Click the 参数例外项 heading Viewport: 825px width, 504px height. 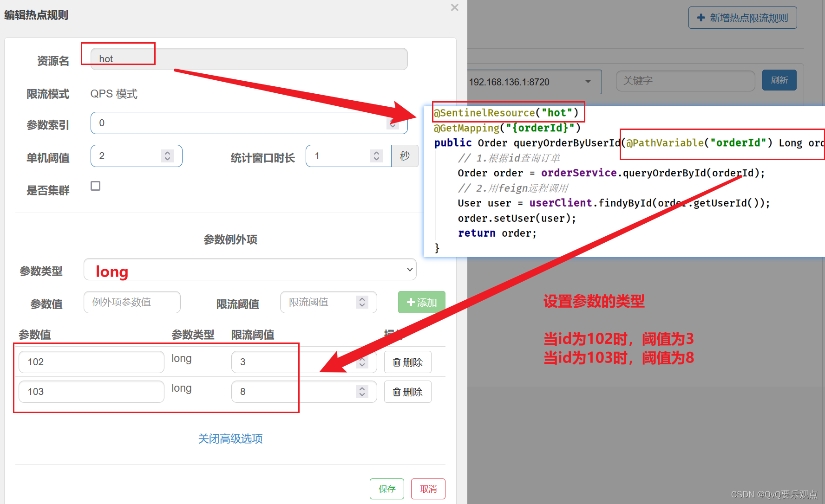[x=230, y=239]
